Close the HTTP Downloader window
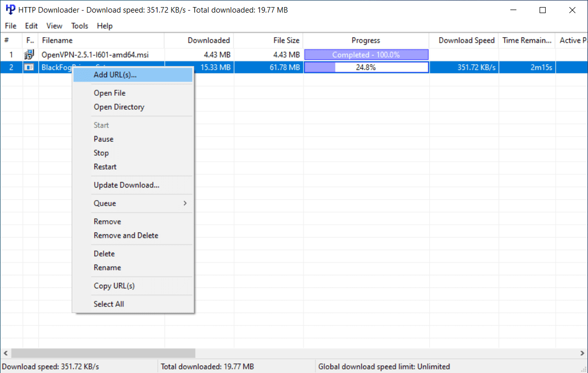Image resolution: width=588 pixels, height=373 pixels. click(572, 10)
